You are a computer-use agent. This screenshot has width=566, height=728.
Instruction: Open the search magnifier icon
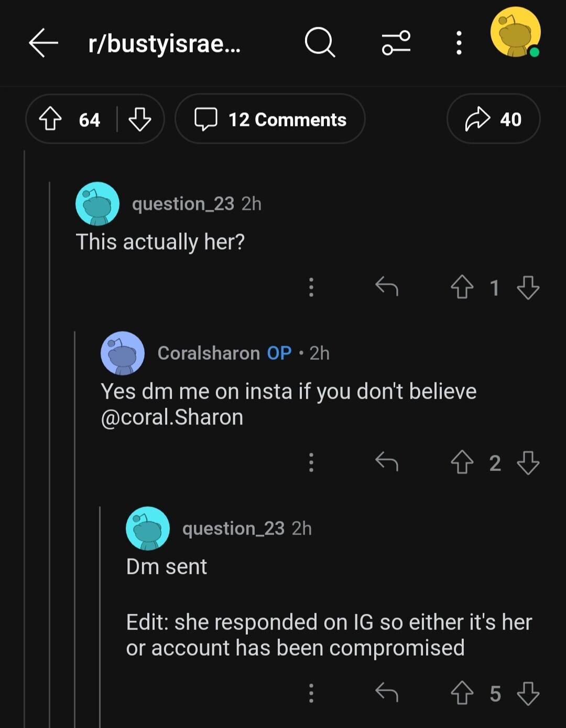[x=320, y=42]
